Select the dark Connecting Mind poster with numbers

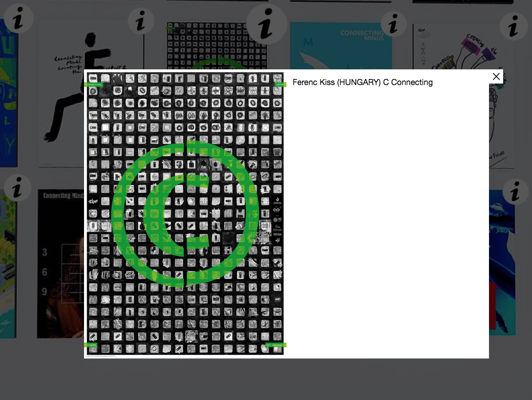[x=60, y=264]
